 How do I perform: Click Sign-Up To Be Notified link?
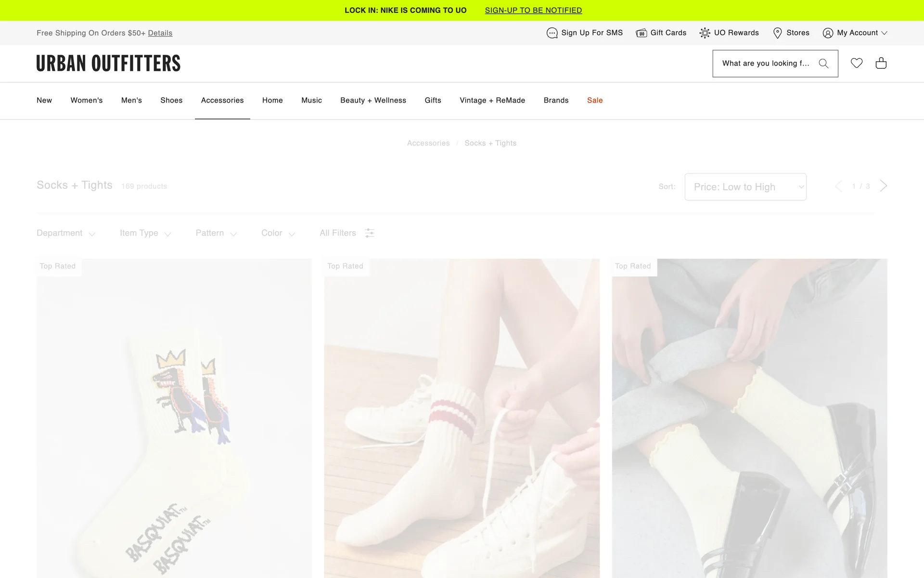pyautogui.click(x=533, y=10)
